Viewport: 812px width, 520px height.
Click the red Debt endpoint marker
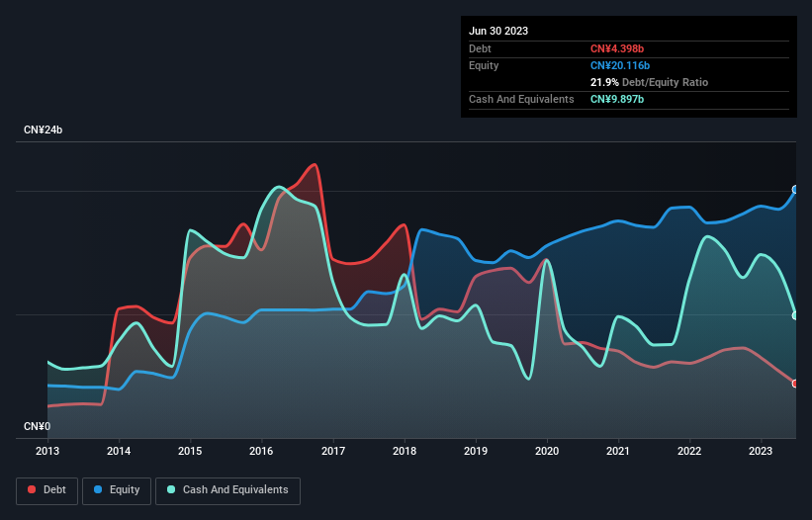(x=795, y=384)
